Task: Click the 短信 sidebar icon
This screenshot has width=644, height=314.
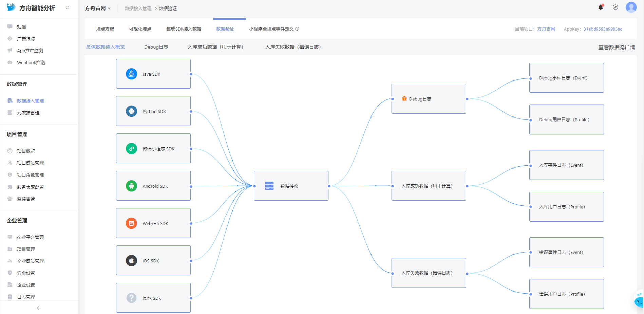Action: [x=10, y=26]
